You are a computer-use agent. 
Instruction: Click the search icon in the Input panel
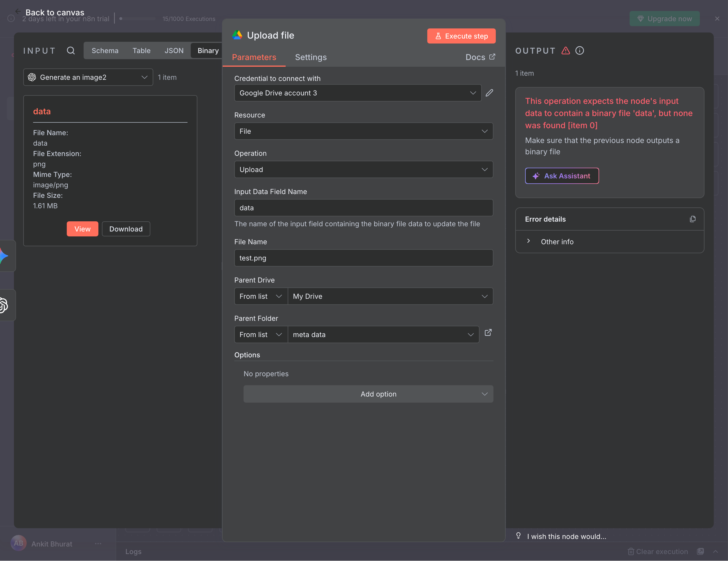(71, 51)
